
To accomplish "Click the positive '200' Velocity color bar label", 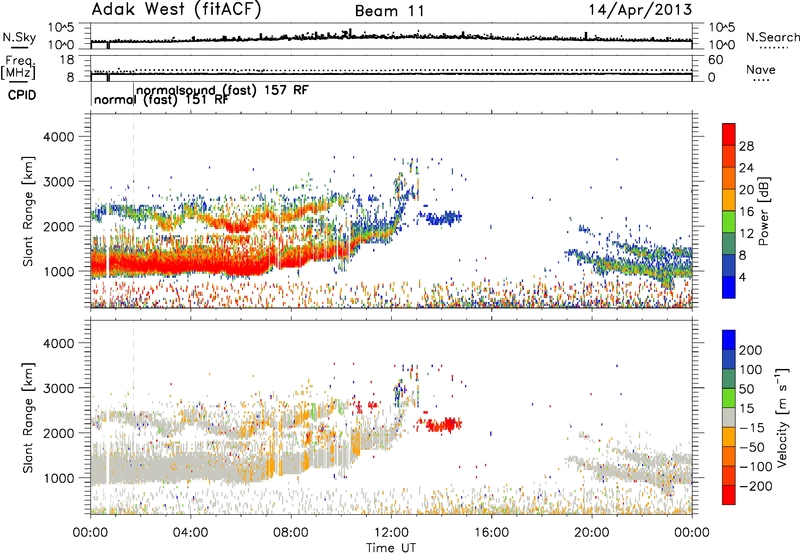I will (751, 350).
